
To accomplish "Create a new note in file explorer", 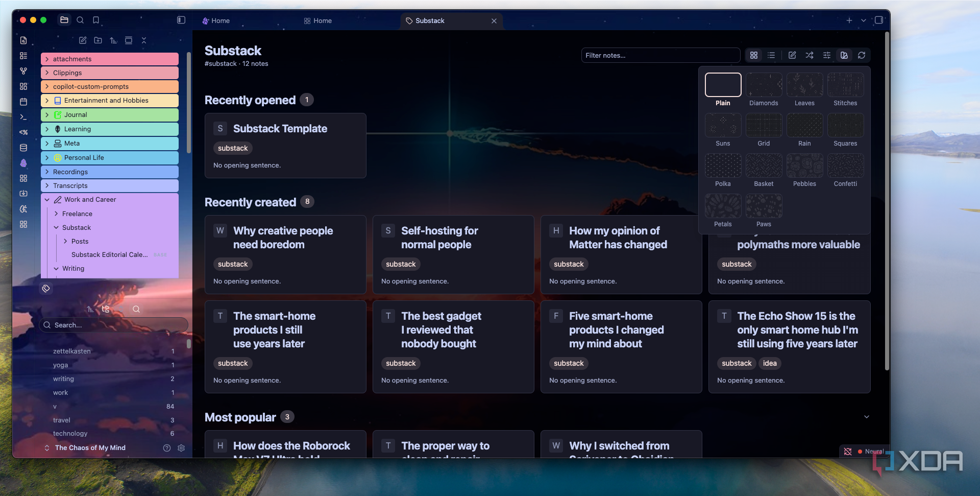I will click(x=83, y=40).
